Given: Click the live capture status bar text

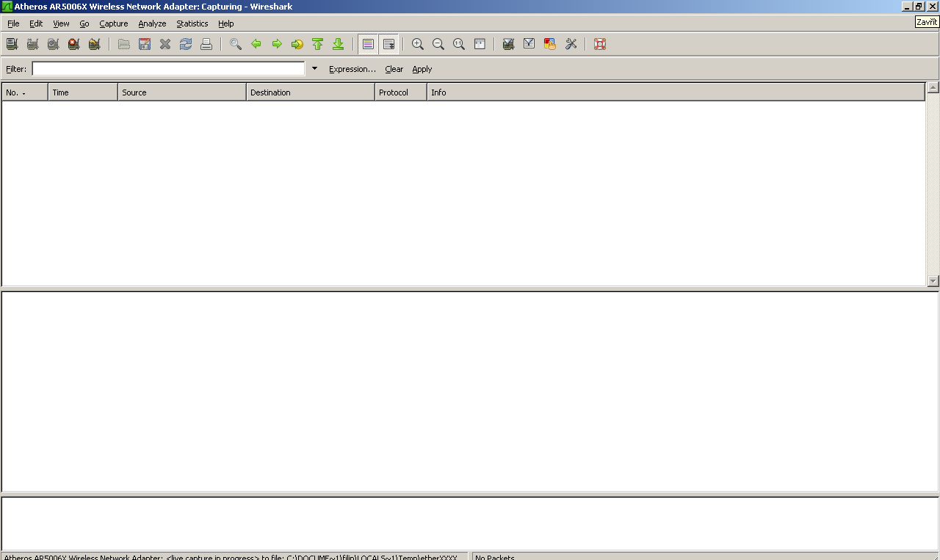Looking at the screenshot, I should (x=231, y=557).
